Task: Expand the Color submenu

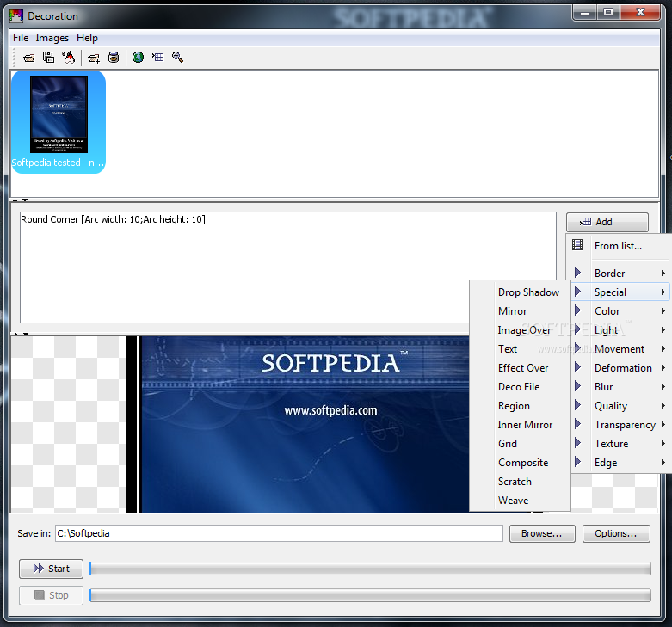Action: pos(620,311)
